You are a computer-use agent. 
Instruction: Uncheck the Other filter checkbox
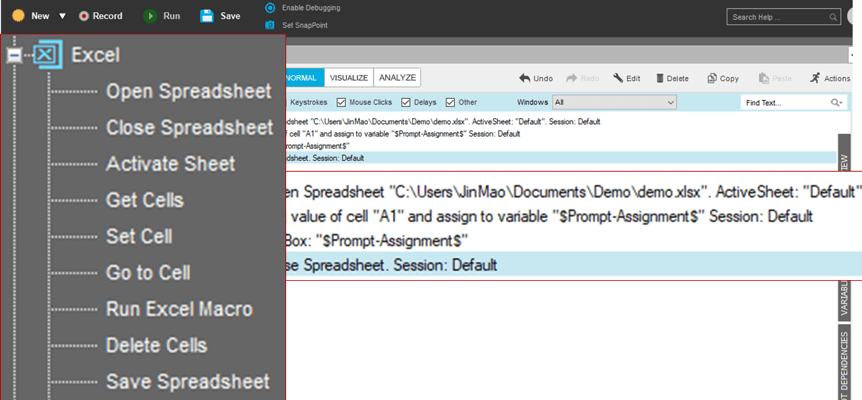[450, 102]
